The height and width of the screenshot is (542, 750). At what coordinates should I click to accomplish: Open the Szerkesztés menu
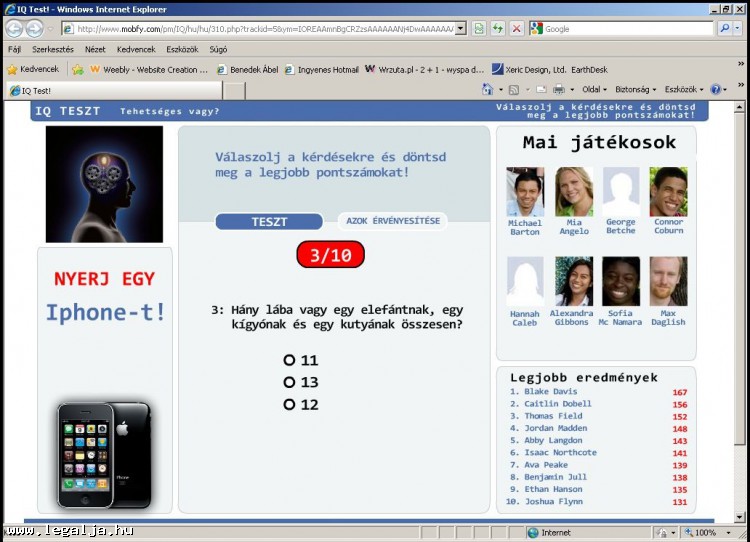coord(52,49)
